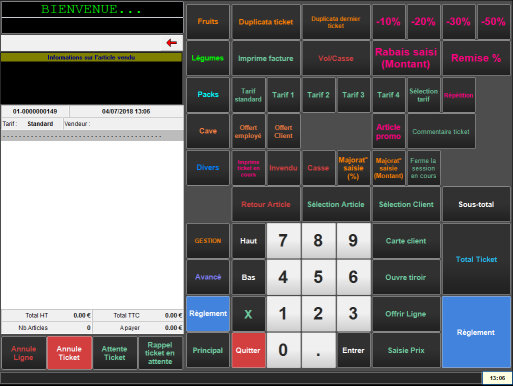Open the Fruits category
Screen dimensions: 513x386
(208, 22)
